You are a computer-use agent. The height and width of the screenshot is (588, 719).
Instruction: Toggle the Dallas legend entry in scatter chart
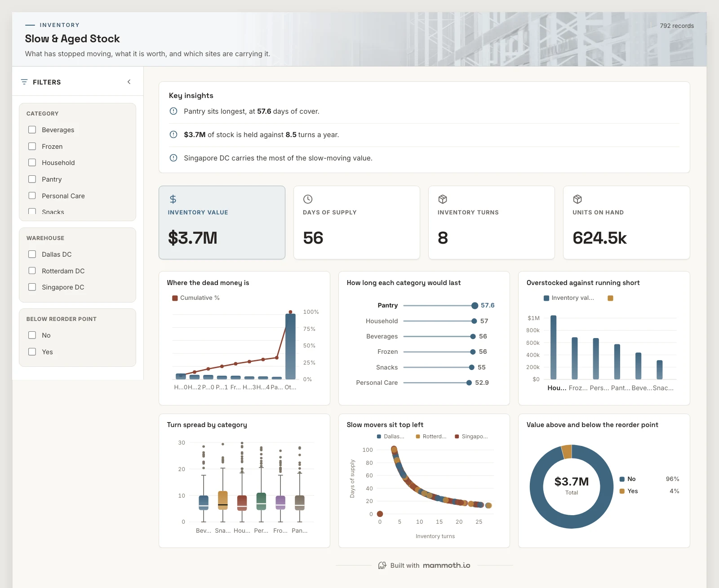(x=391, y=437)
